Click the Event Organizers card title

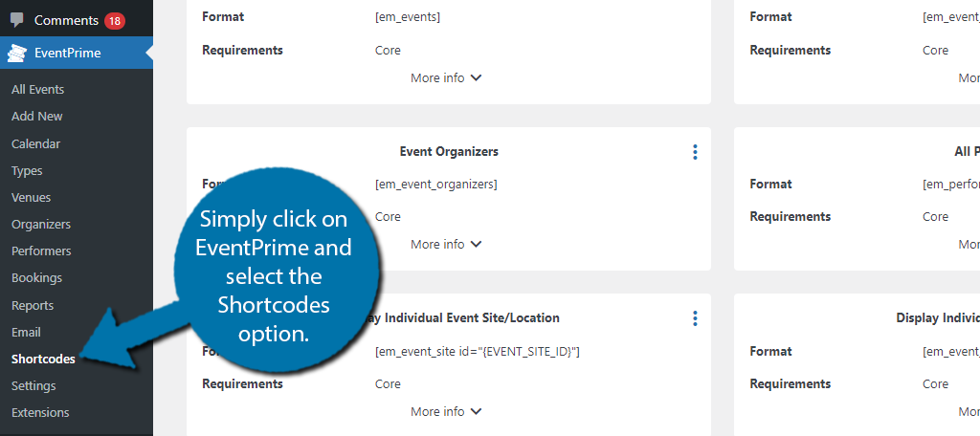[x=449, y=152]
